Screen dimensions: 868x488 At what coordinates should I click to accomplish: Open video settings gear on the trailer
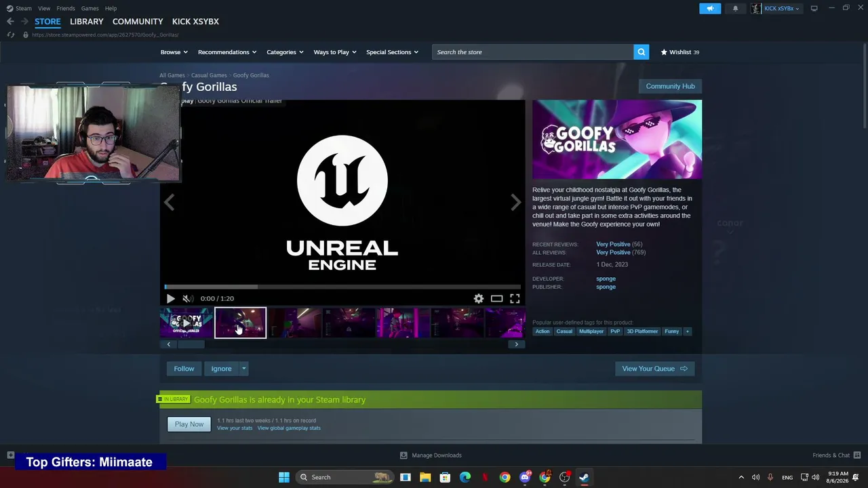(479, 298)
